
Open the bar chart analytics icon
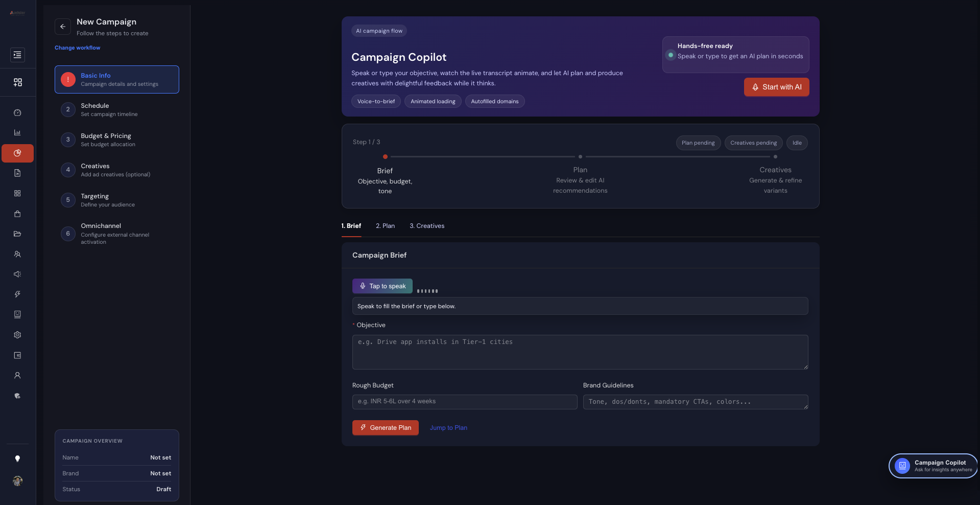click(x=17, y=133)
